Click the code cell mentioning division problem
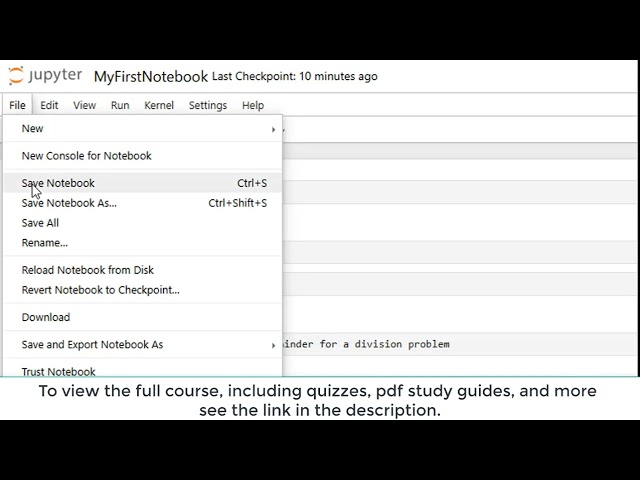Image resolution: width=640 pixels, height=480 pixels. click(x=459, y=344)
